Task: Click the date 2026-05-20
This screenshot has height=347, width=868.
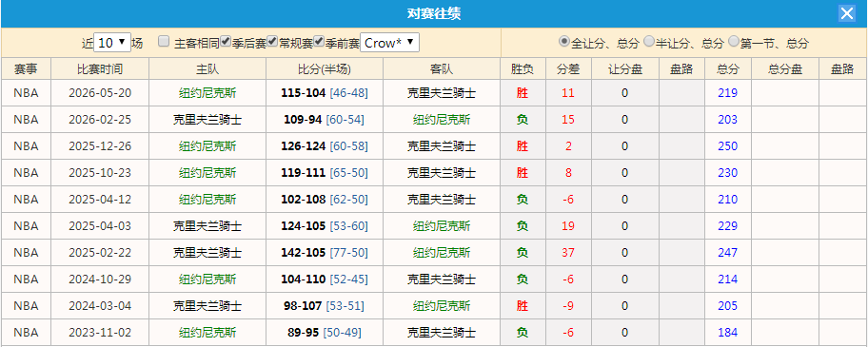Action: pyautogui.click(x=100, y=93)
